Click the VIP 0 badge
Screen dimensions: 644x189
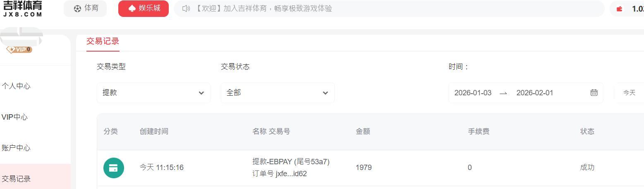coord(19,50)
